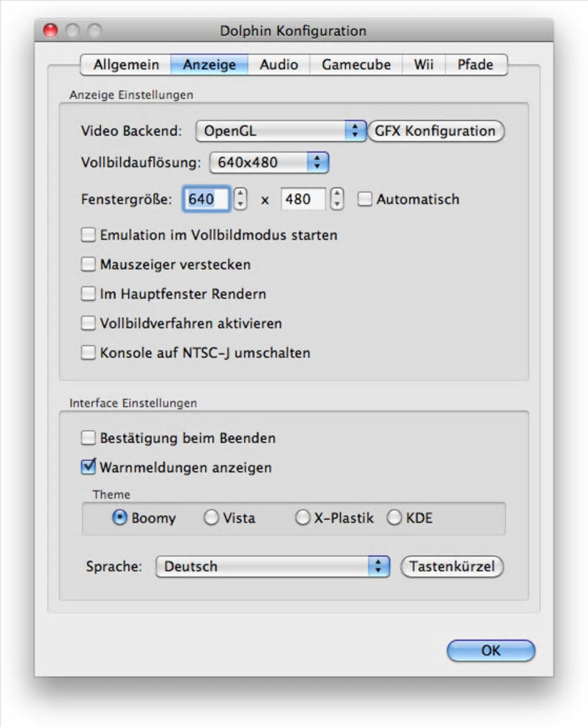Click the window height stepper arrows
Image resolution: width=588 pixels, height=727 pixels.
[337, 199]
